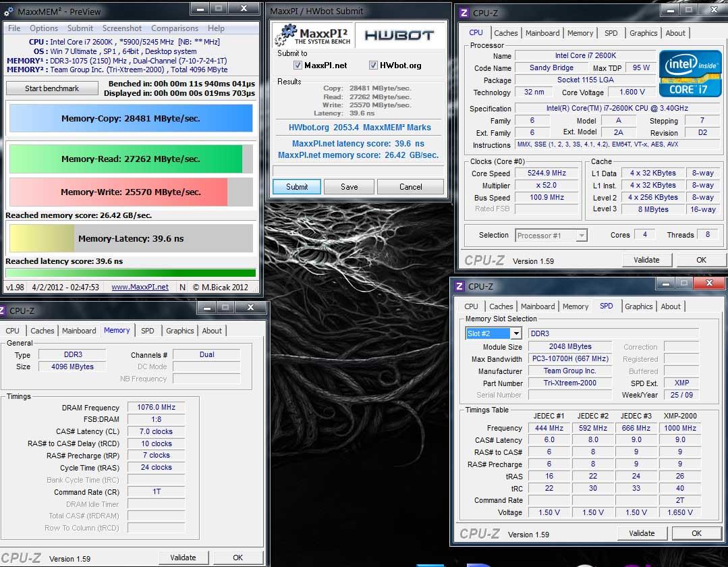
Task: Switch to About tab in top-right CPU-Z
Action: click(675, 33)
